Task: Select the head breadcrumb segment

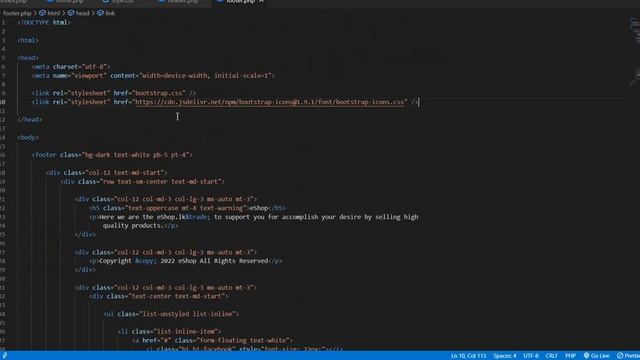Action: pyautogui.click(x=78, y=13)
